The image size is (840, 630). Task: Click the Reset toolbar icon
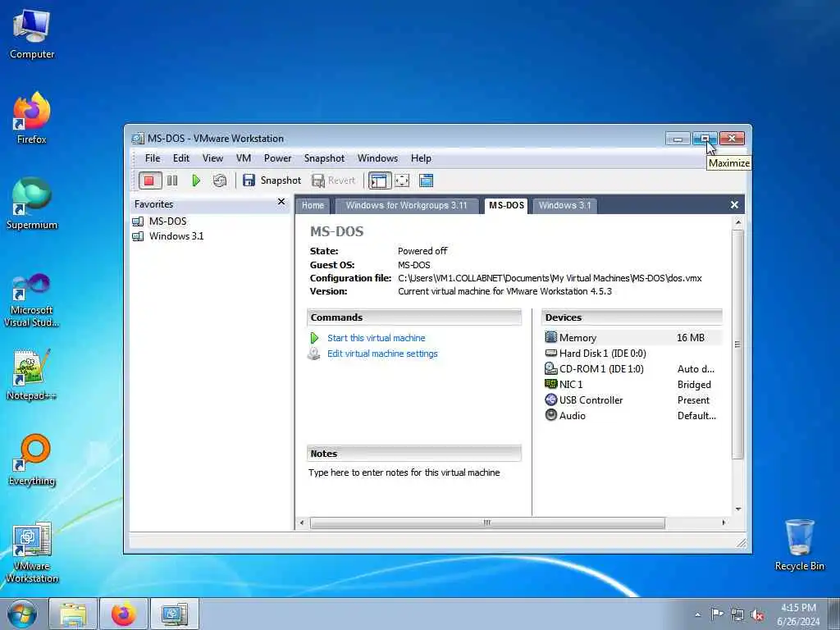click(220, 180)
